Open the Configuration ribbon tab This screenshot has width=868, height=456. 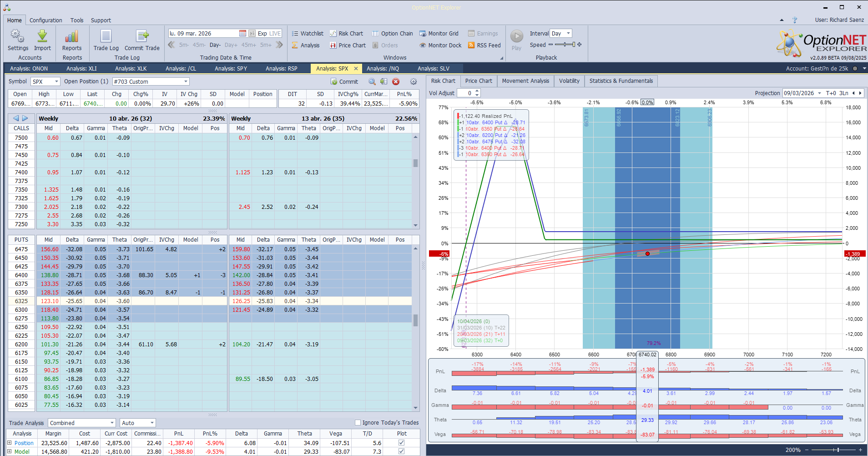pyautogui.click(x=46, y=20)
